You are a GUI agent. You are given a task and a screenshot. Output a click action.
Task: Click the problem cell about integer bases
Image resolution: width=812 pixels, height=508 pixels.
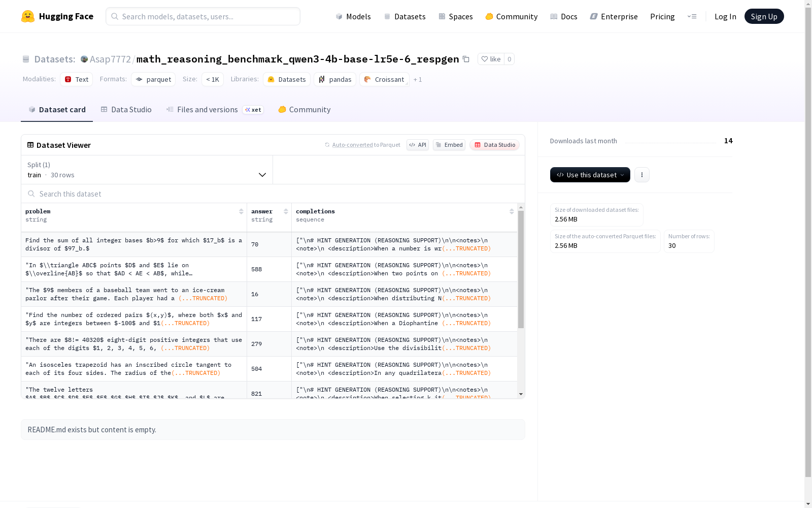pos(134,244)
